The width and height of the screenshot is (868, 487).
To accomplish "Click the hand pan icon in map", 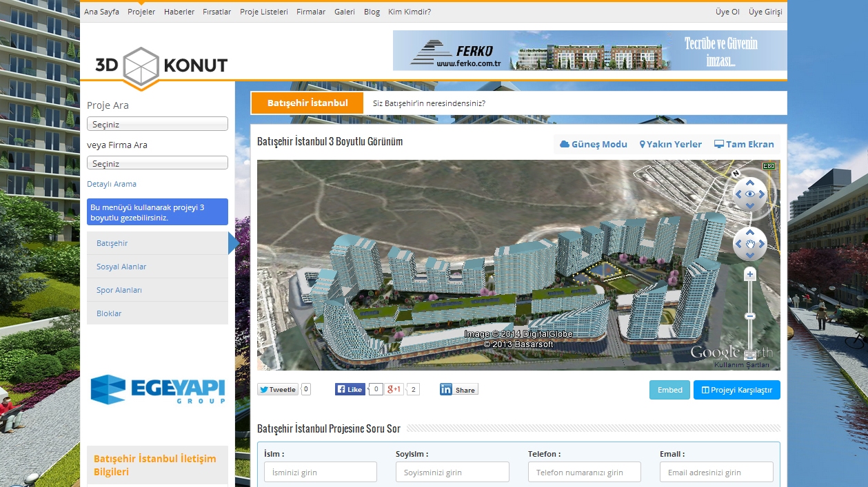I will (x=749, y=244).
